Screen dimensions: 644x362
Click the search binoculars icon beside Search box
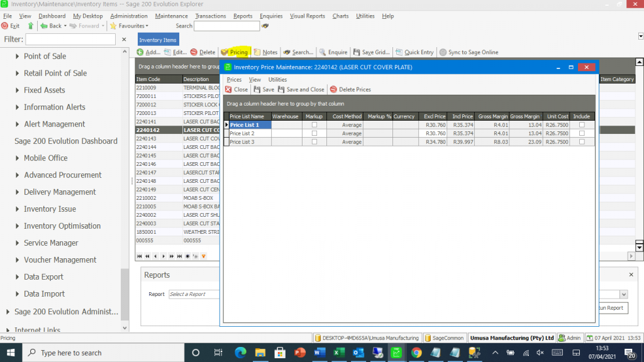pyautogui.click(x=265, y=26)
